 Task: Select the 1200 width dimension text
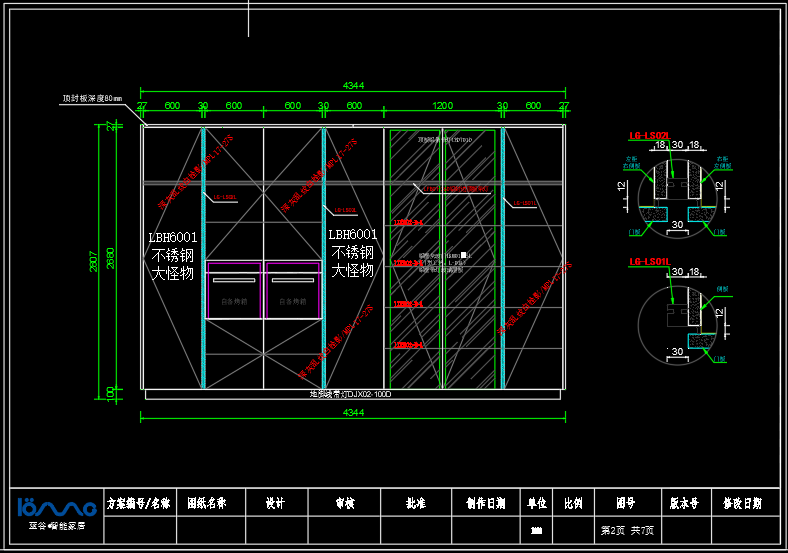tap(442, 106)
